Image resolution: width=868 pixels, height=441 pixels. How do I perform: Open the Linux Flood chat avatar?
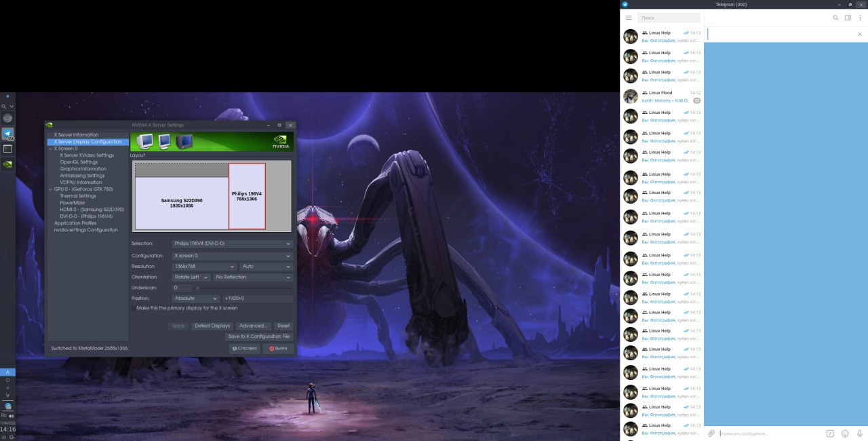click(x=631, y=96)
